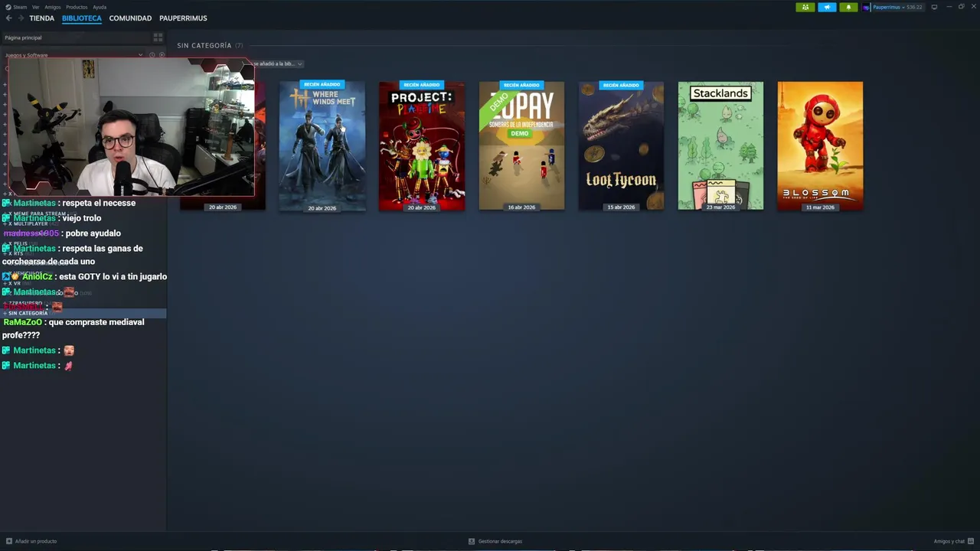Click the RECIÉN AÑADIDO badge on Loot Tycoon
Image resolution: width=980 pixels, height=551 pixels.
[x=621, y=85]
